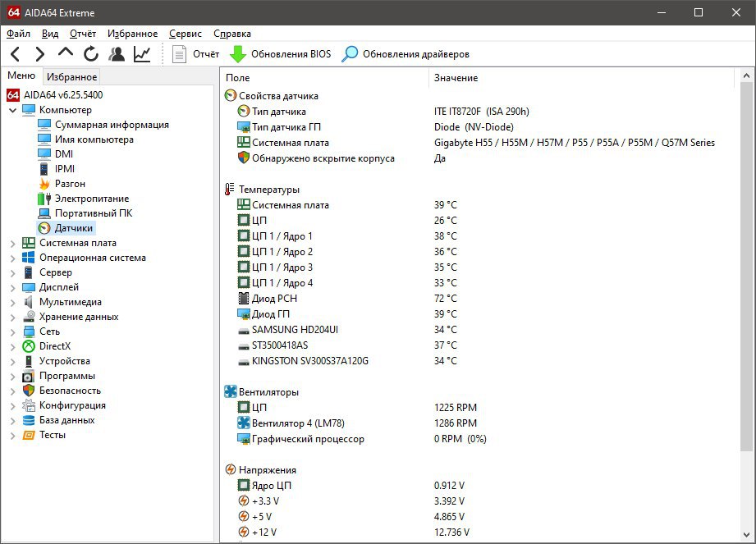Open the Файл menu
The image size is (756, 544).
pos(18,34)
